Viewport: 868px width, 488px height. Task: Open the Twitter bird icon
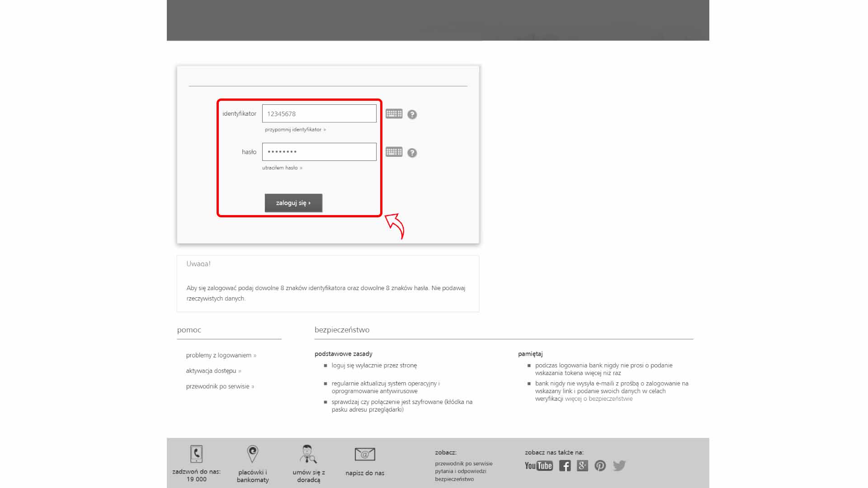coord(619,466)
